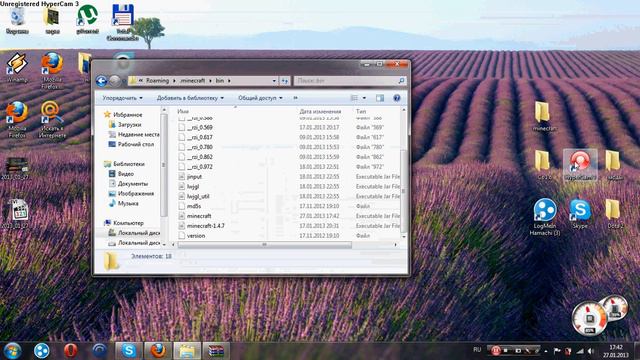Select the Recycle Bin desktop icon
The height and width of the screenshot is (360, 640).
(x=17, y=20)
